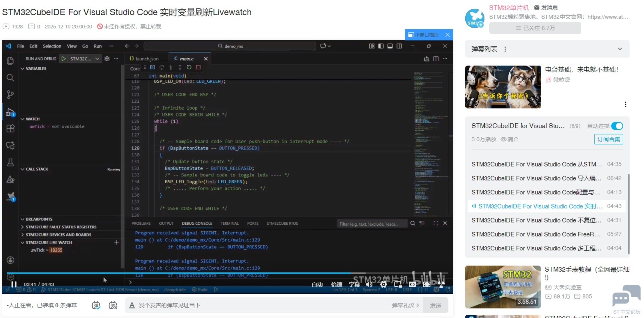Viewport: 644px width, 318px height.
Task: Open the Extensions icon in activity bar
Action: click(10, 128)
